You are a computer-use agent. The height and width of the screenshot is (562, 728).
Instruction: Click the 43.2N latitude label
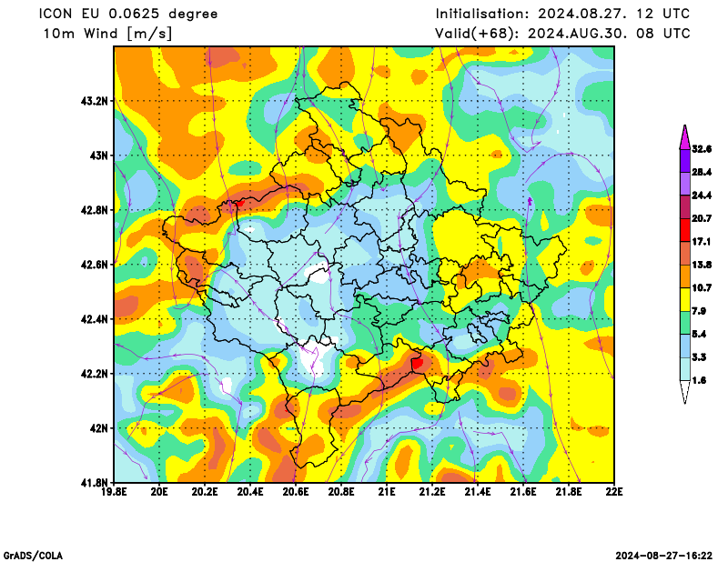(95, 101)
